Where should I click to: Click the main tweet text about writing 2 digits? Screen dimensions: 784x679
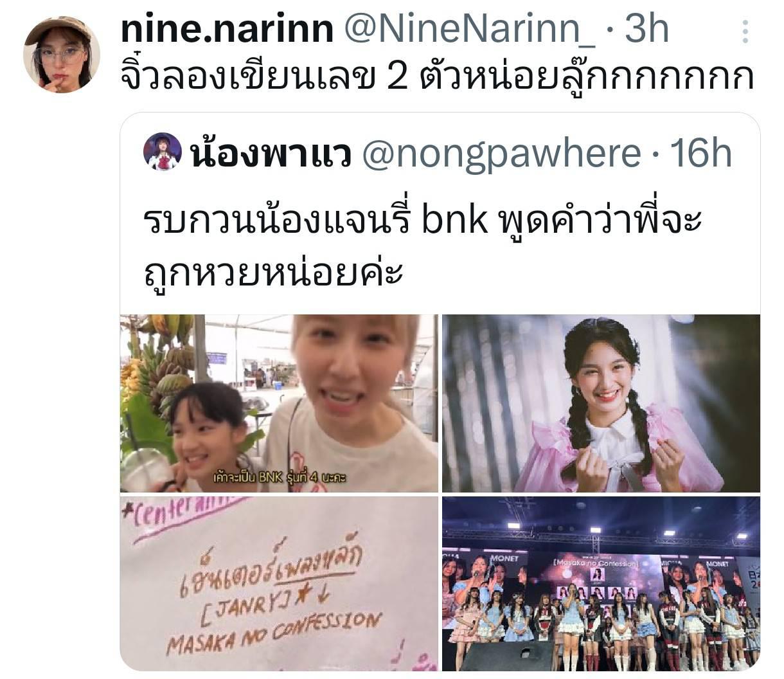[437, 77]
